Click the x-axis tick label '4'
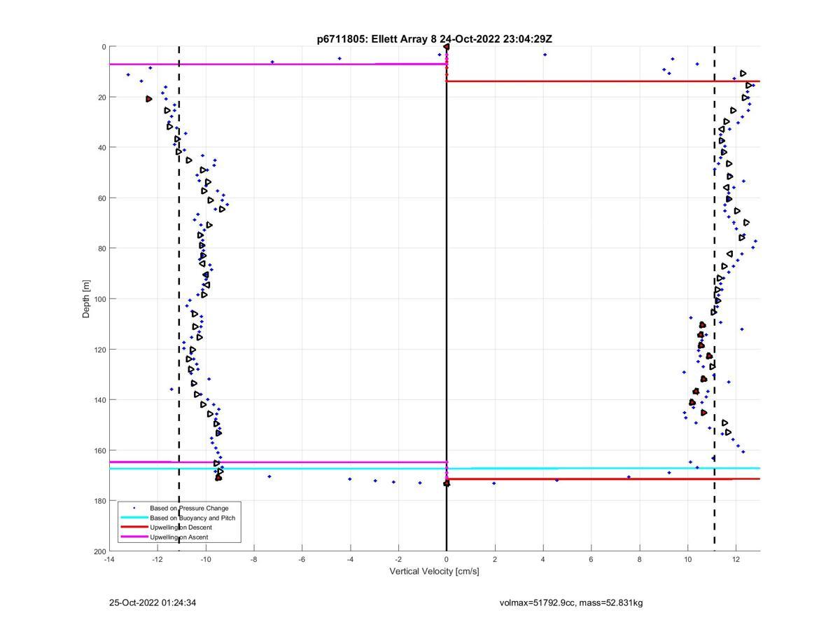Screen dimensions: 840x620 (x=543, y=560)
